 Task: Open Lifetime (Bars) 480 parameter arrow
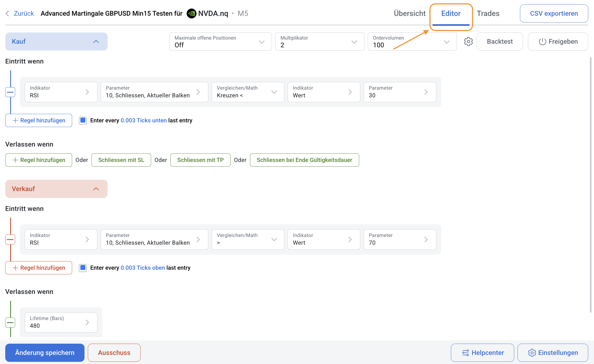[87, 322]
